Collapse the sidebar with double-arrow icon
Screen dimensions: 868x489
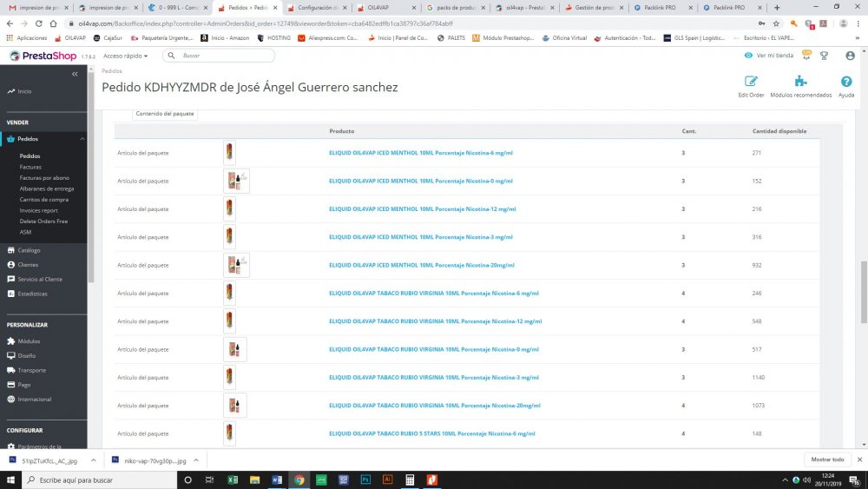click(x=75, y=74)
